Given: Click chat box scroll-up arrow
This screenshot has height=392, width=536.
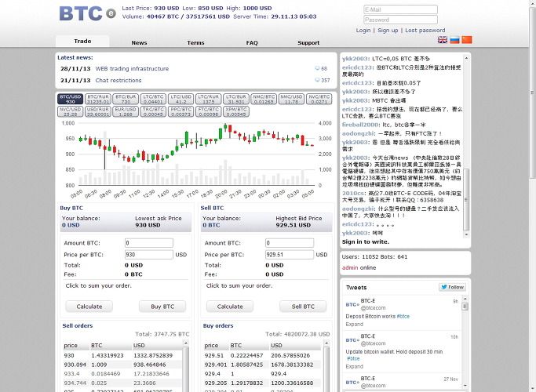Looking at the screenshot, I should pyautogui.click(x=466, y=58).
